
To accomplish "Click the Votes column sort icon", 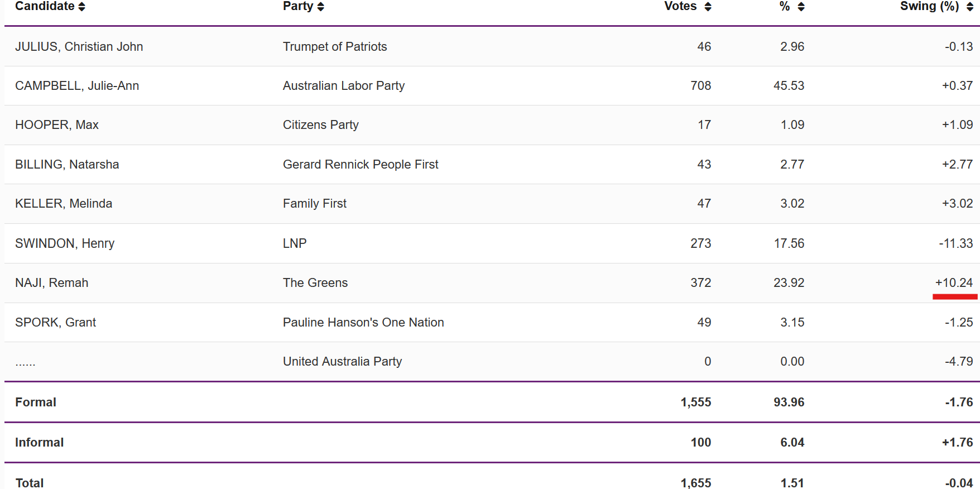I will 708,7.
